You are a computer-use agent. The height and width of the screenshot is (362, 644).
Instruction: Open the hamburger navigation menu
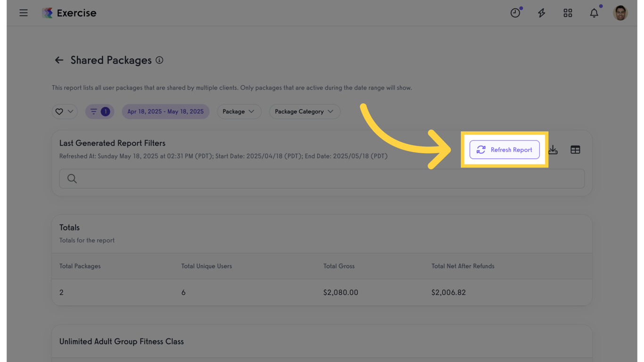24,13
